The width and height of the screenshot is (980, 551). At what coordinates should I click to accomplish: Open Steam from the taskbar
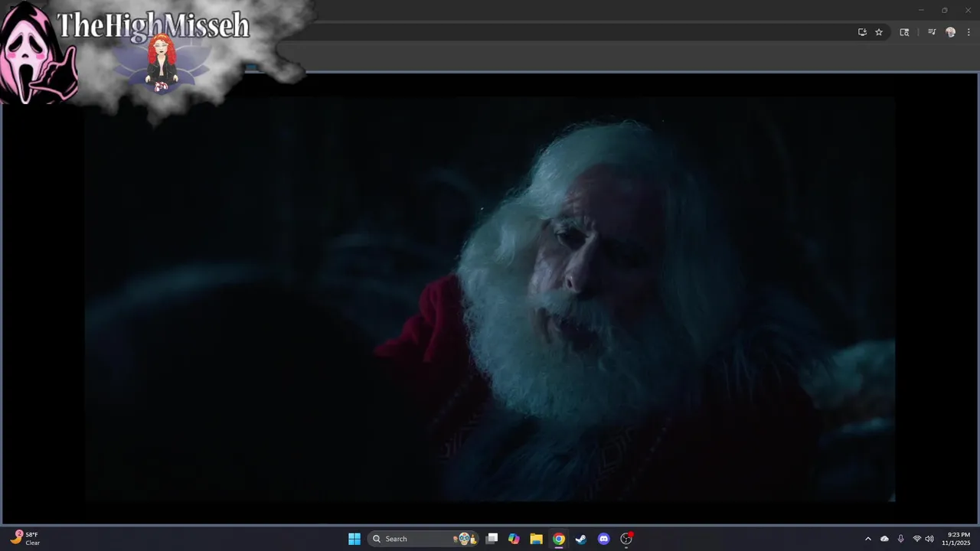[x=581, y=539]
